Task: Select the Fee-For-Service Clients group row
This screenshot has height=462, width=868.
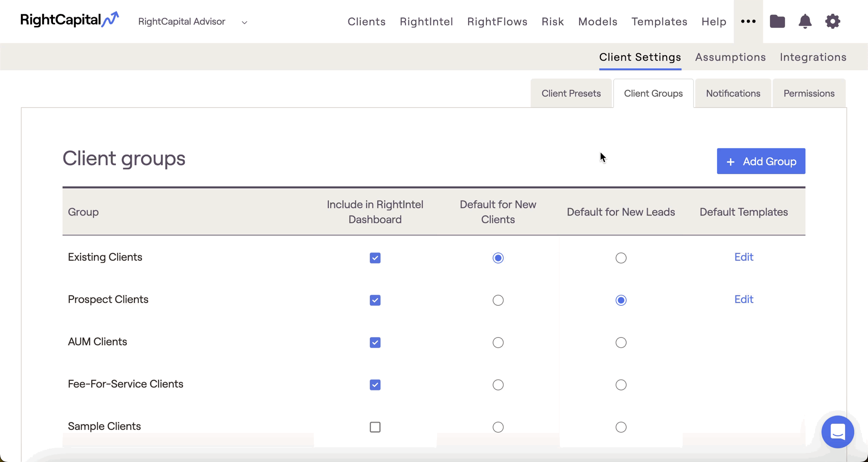Action: [125, 384]
